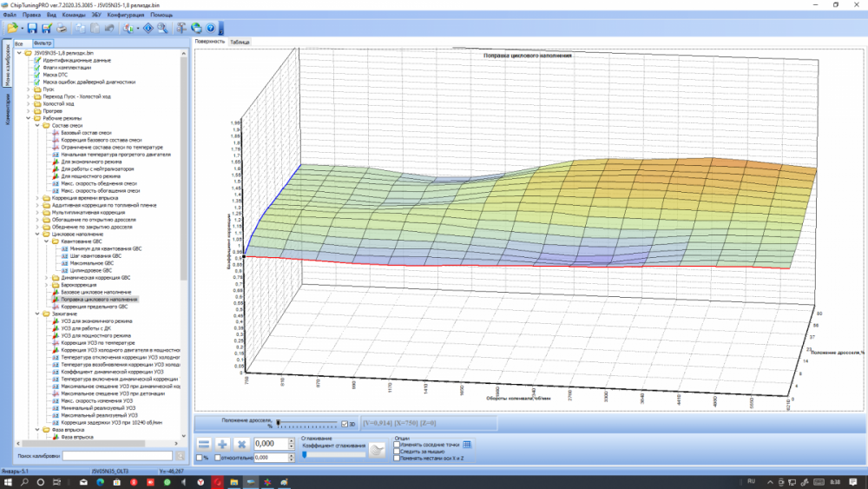Switch to the 'Таблица' tab
868x489 pixels.
click(x=240, y=42)
